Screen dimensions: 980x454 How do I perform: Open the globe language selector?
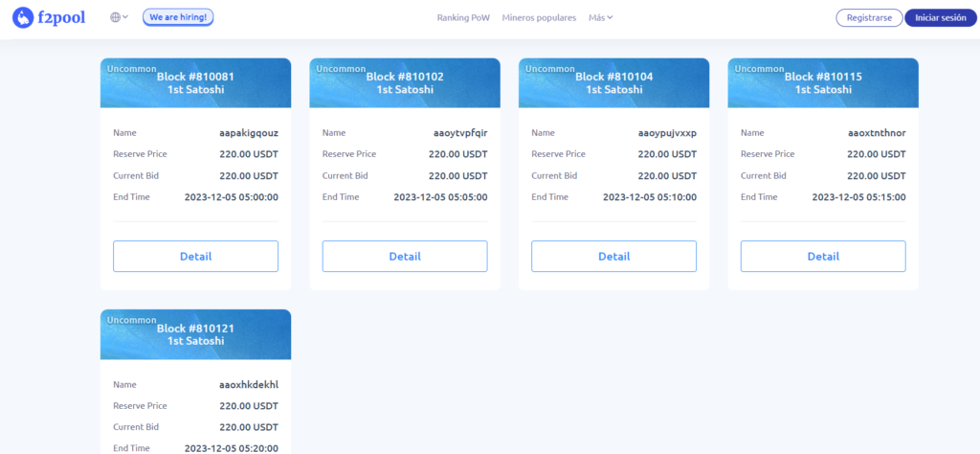(119, 17)
